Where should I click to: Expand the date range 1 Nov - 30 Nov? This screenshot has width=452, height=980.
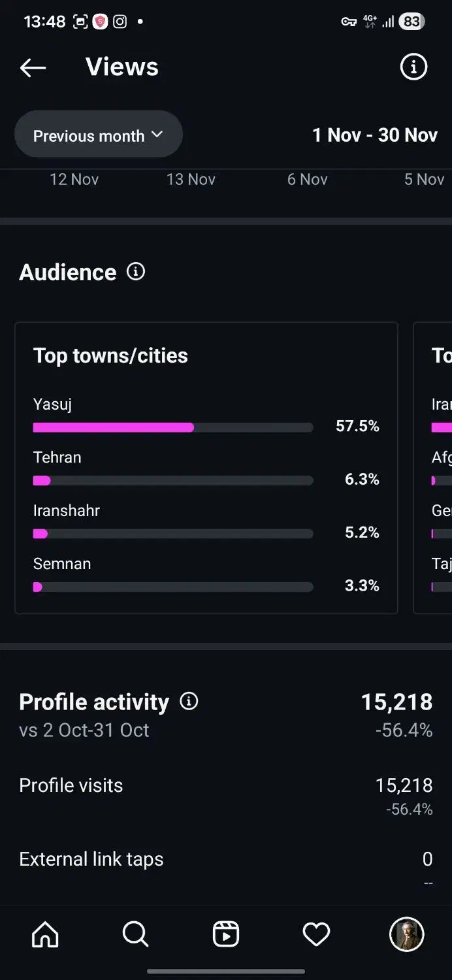point(375,135)
